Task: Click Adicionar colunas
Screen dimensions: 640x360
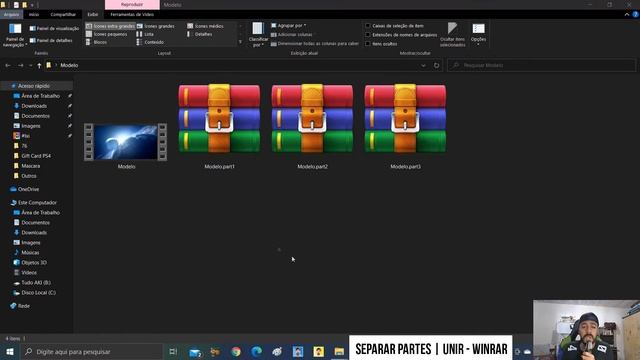Action: point(291,35)
